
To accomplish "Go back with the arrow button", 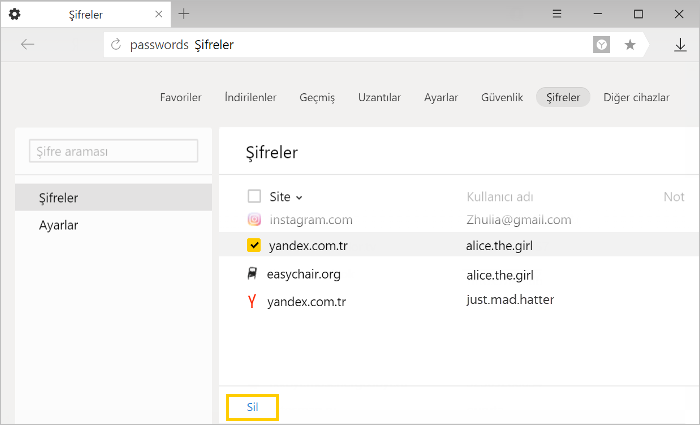I will pos(28,44).
